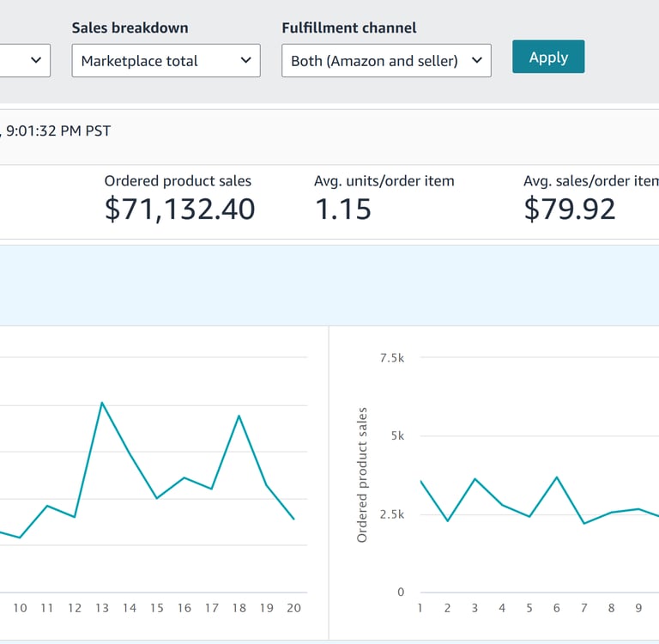This screenshot has height=644, width=659.
Task: Click the 2.5k axis label on right chart
Action: (391, 514)
